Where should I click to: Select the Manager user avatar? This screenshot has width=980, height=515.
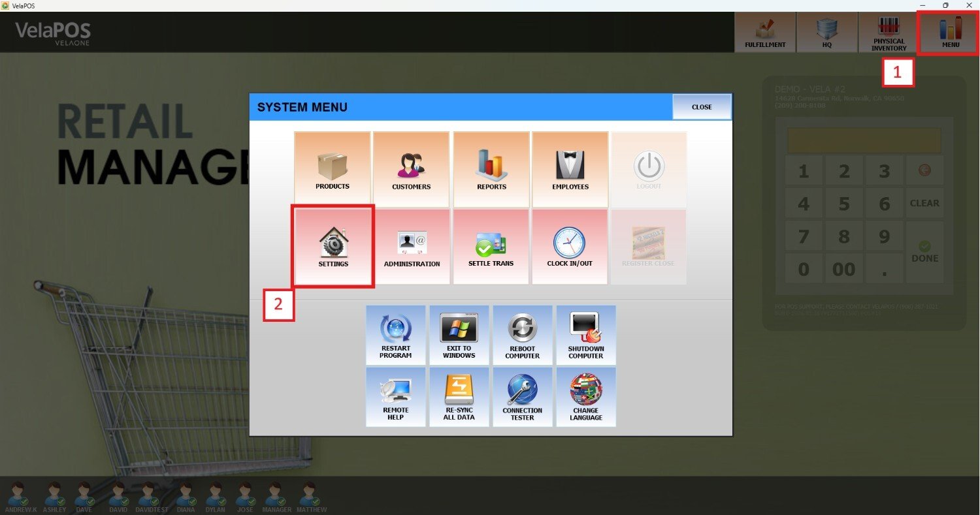(x=276, y=497)
